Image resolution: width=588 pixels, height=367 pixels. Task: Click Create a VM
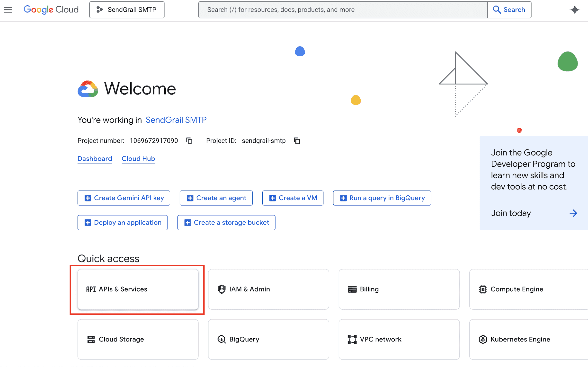pos(293,198)
